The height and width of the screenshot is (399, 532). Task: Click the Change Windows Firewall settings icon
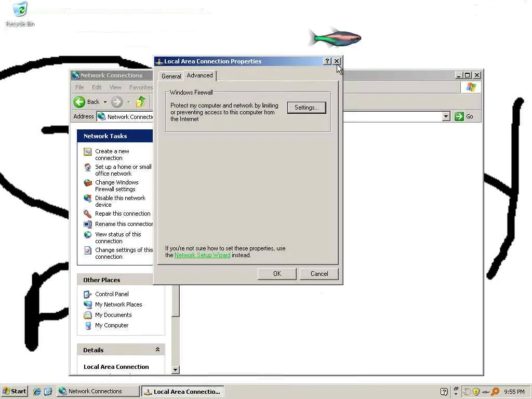(x=87, y=183)
